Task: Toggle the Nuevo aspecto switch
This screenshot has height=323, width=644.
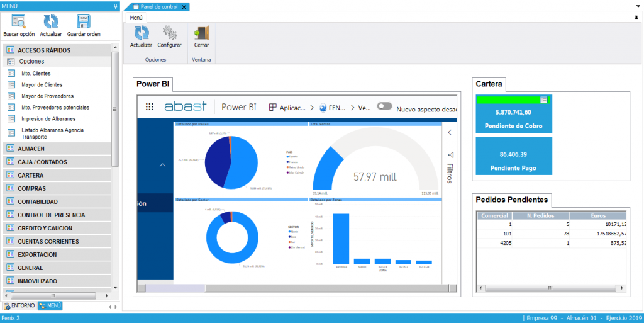Action: (384, 107)
